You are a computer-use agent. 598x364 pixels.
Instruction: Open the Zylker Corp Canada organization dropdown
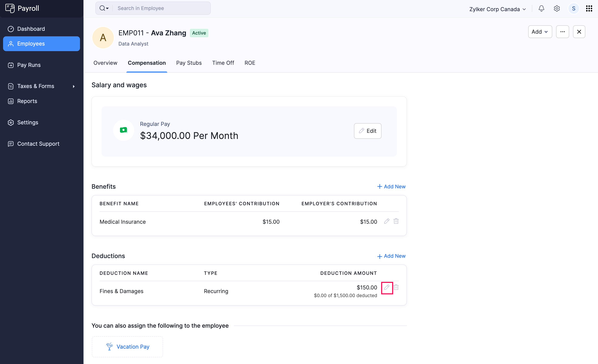point(497,9)
